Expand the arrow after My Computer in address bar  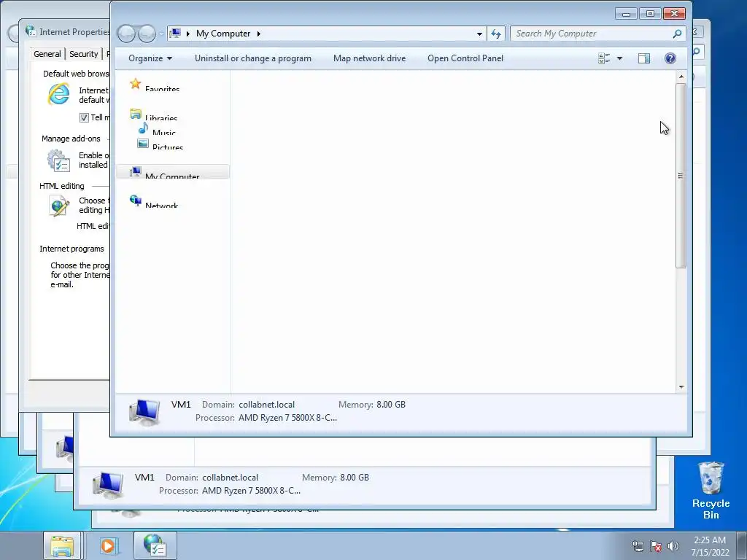coord(259,34)
